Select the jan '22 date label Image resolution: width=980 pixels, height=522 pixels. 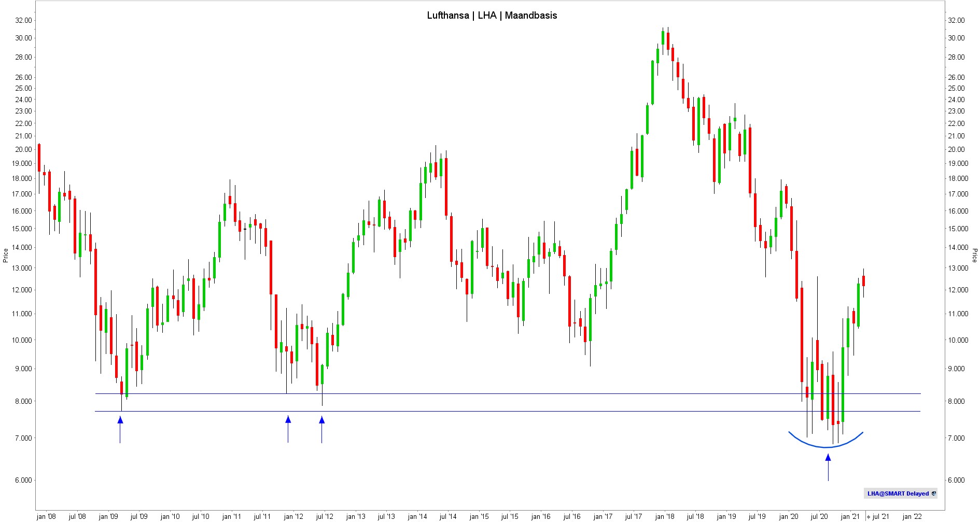click(x=912, y=516)
